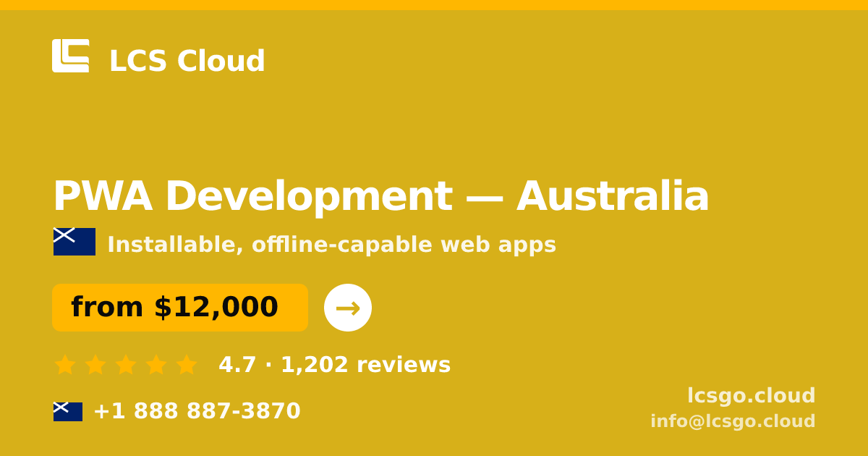Open the lcsgo.cloud website link
868x456 pixels.
[x=751, y=396]
